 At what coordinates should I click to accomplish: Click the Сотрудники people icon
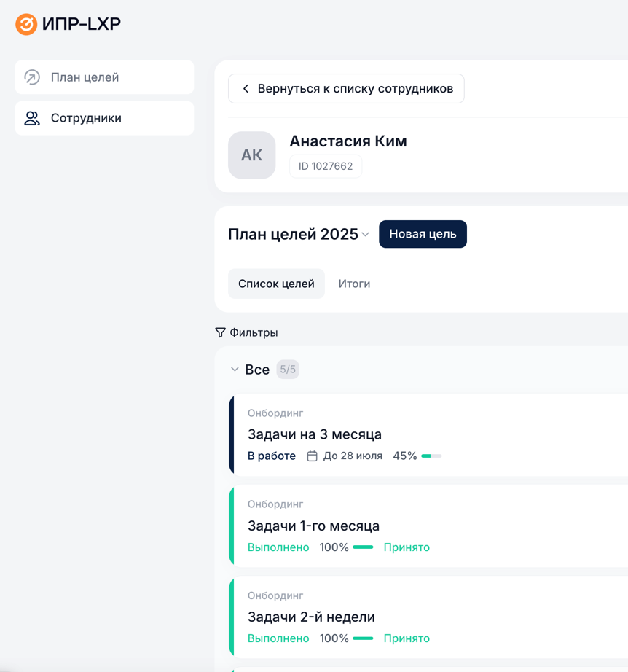pyautogui.click(x=32, y=118)
